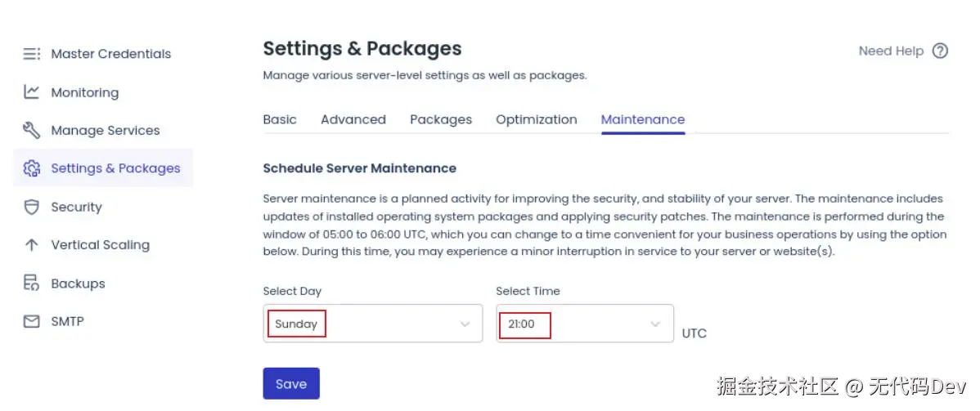The height and width of the screenshot is (411, 980).
Task: Expand the Select Day dropdown chevron
Action: (x=465, y=324)
